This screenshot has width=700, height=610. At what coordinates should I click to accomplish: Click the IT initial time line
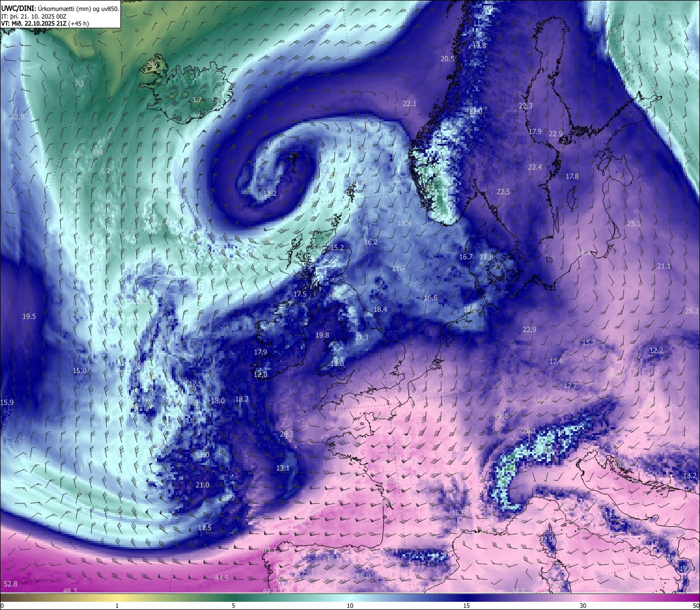point(34,16)
